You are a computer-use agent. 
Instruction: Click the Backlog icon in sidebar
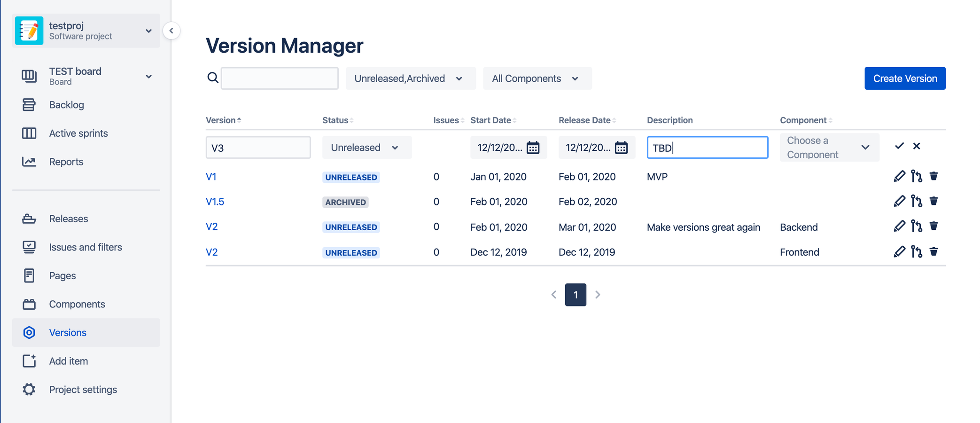point(29,105)
